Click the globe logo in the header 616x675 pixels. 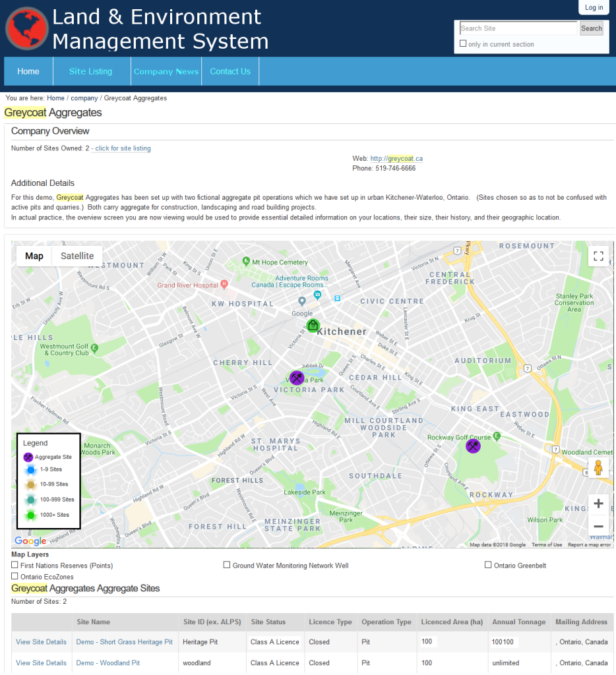click(x=27, y=29)
